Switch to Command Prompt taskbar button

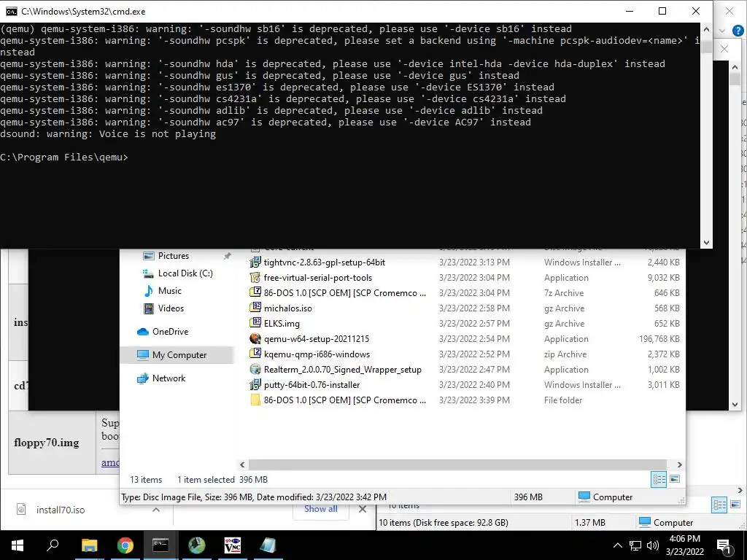click(160, 545)
